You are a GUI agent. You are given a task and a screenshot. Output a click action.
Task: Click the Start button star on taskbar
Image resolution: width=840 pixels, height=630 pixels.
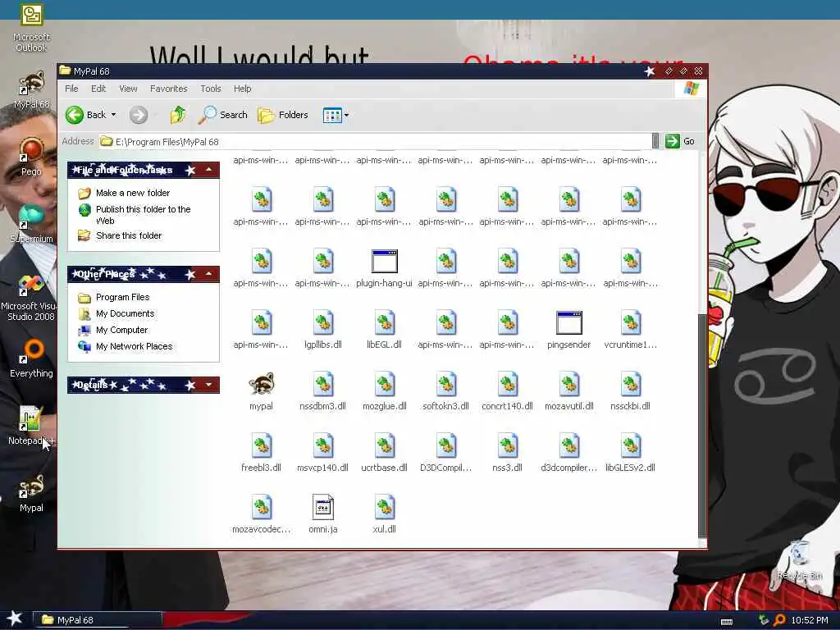click(15, 619)
